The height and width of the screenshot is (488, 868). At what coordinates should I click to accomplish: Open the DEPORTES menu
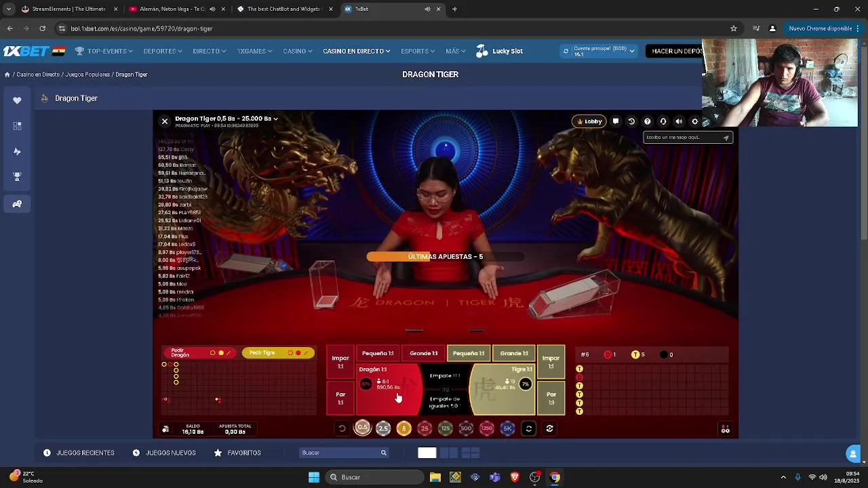(163, 51)
